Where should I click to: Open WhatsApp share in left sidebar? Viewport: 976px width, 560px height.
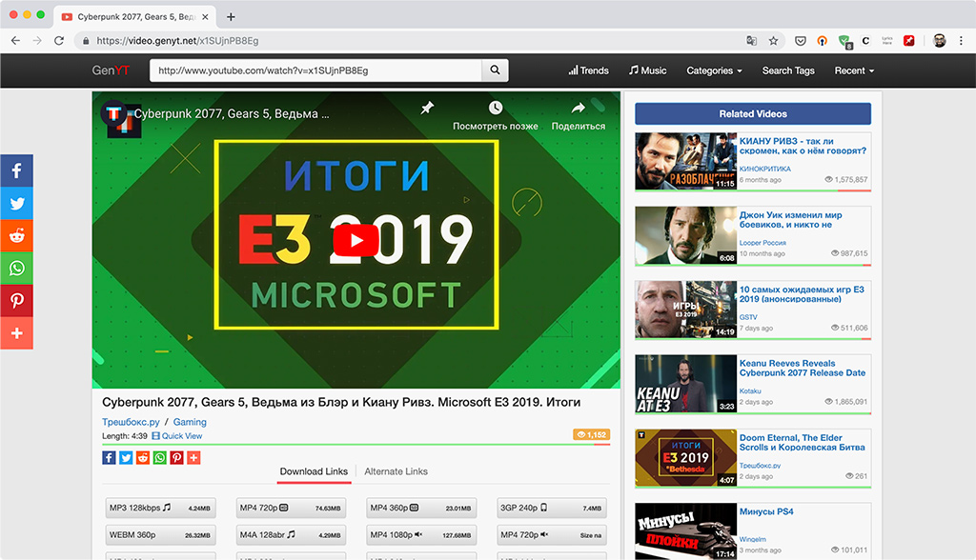click(x=17, y=269)
